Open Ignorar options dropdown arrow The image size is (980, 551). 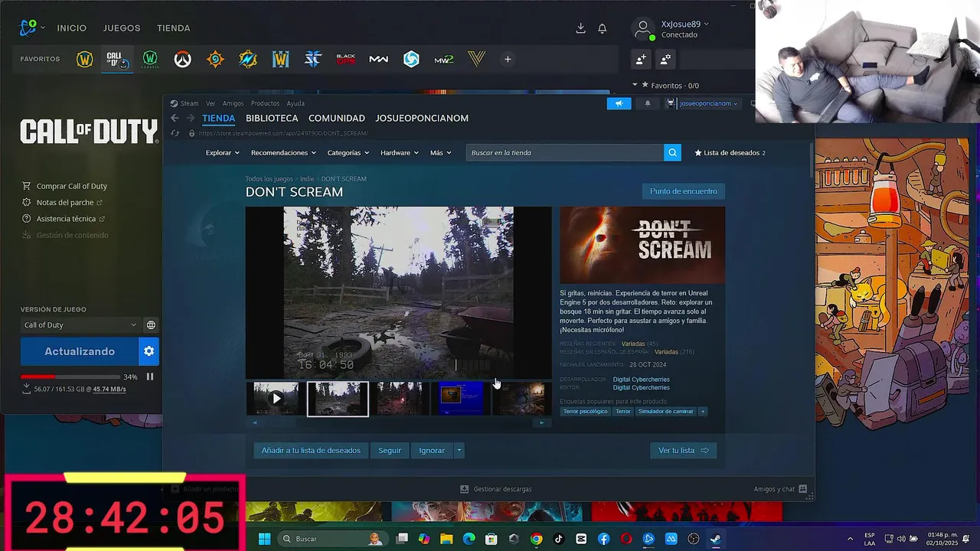pyautogui.click(x=459, y=450)
